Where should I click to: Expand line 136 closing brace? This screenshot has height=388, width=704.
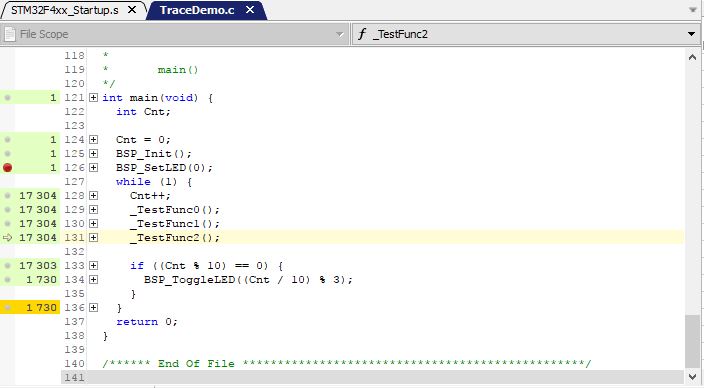click(93, 308)
